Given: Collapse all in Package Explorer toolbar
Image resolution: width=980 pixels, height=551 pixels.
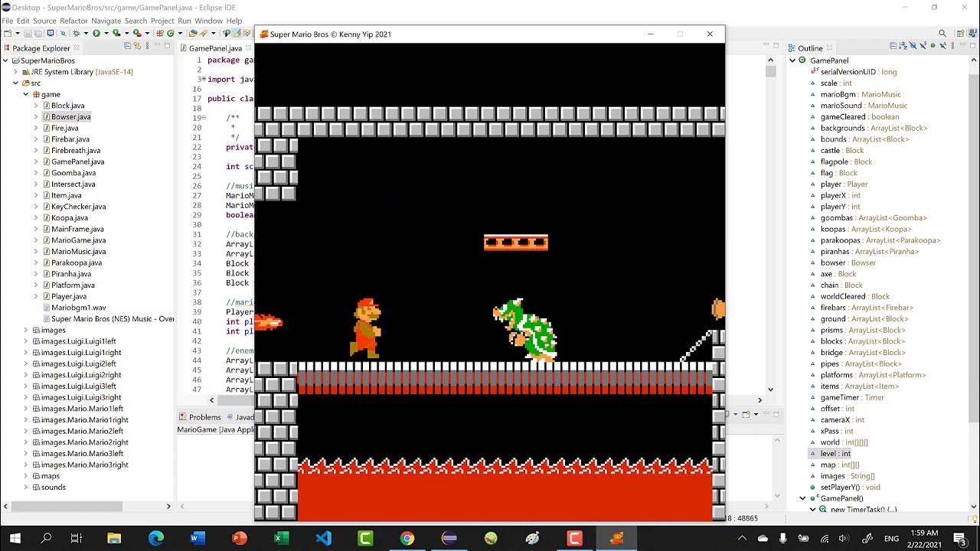Looking at the screenshot, I should (x=127, y=46).
